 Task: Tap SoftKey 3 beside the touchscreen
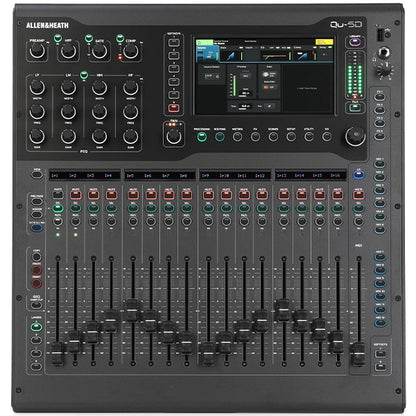174,69
